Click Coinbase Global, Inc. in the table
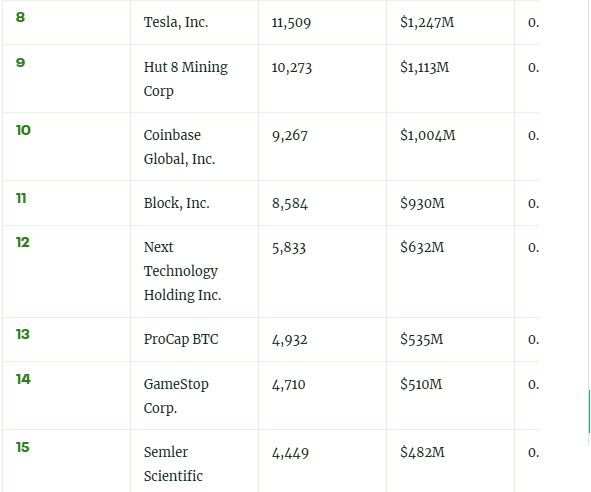 click(x=179, y=147)
